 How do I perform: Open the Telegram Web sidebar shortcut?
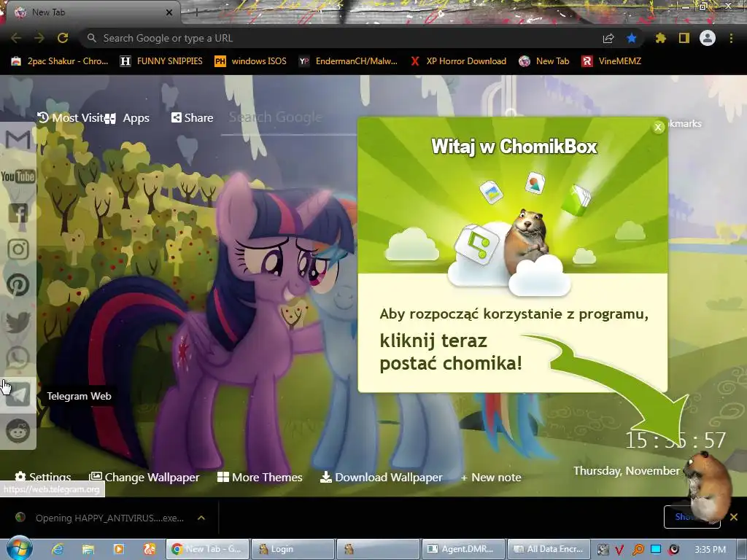(18, 394)
